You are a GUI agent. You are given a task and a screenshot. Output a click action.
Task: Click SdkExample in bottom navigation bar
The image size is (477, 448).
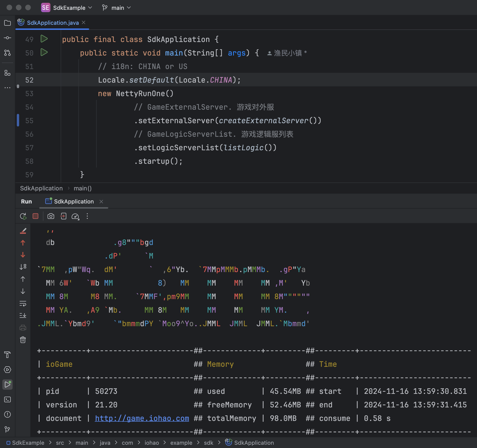coord(25,443)
